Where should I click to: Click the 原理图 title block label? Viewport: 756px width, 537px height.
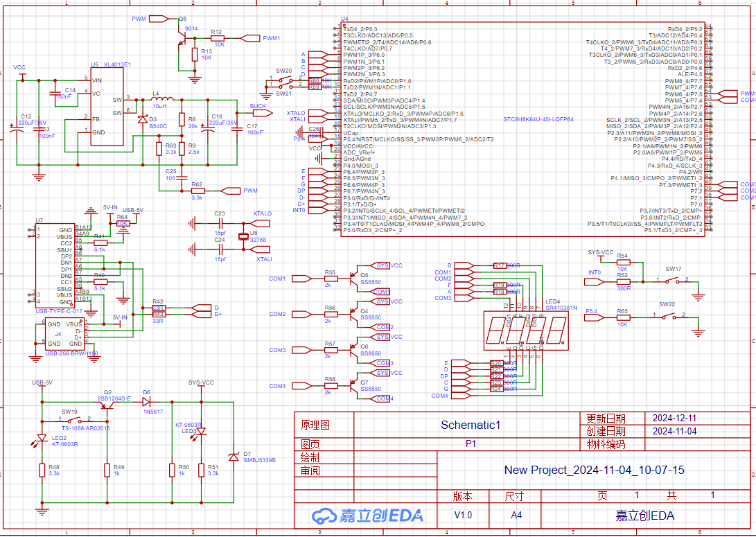pos(315,425)
